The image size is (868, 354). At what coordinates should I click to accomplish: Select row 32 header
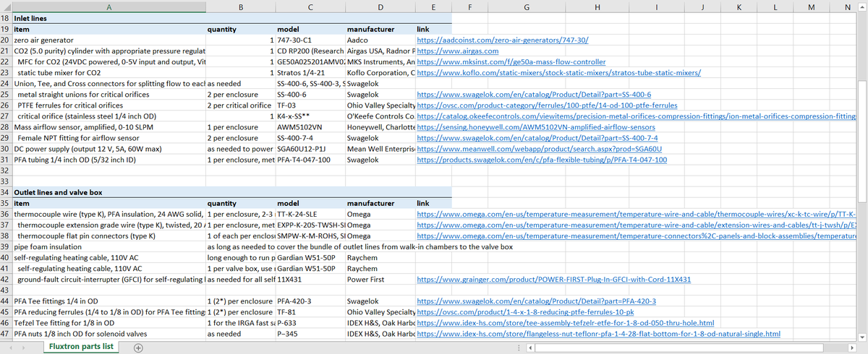[x=6, y=170]
